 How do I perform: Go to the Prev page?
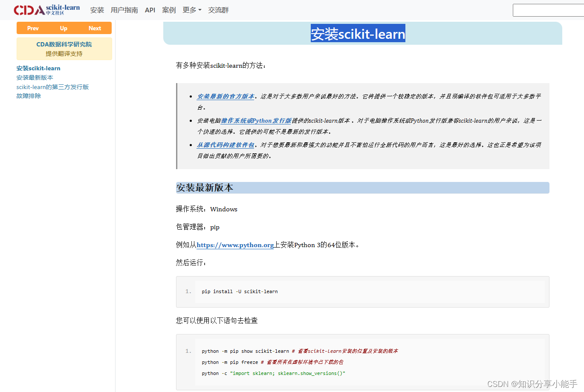coord(33,28)
